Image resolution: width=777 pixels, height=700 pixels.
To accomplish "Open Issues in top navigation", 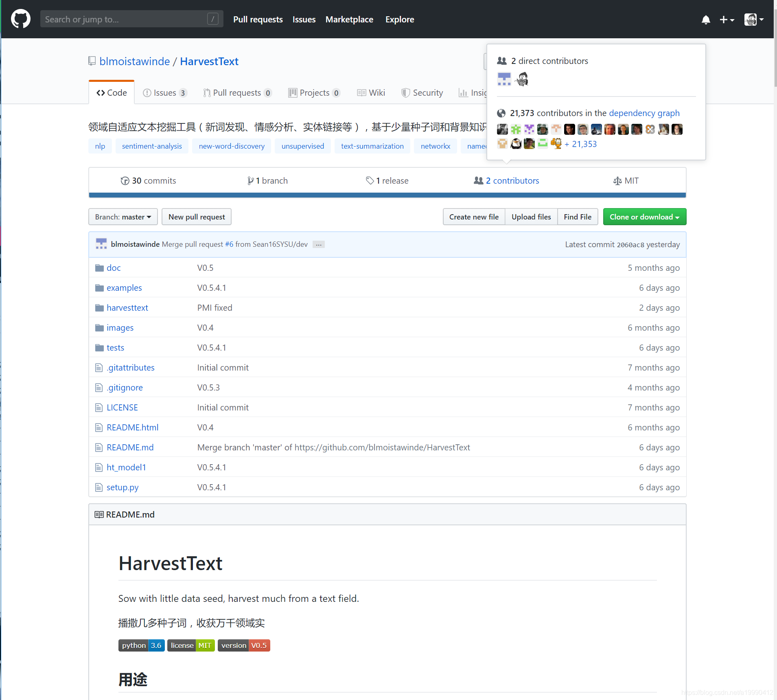I will coord(304,19).
